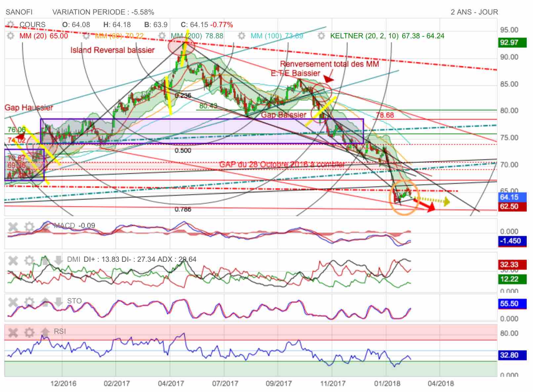Click the -1.450 MACD axis value tag
Image resolution: width=533 pixels, height=392 pixels.
[512, 241]
